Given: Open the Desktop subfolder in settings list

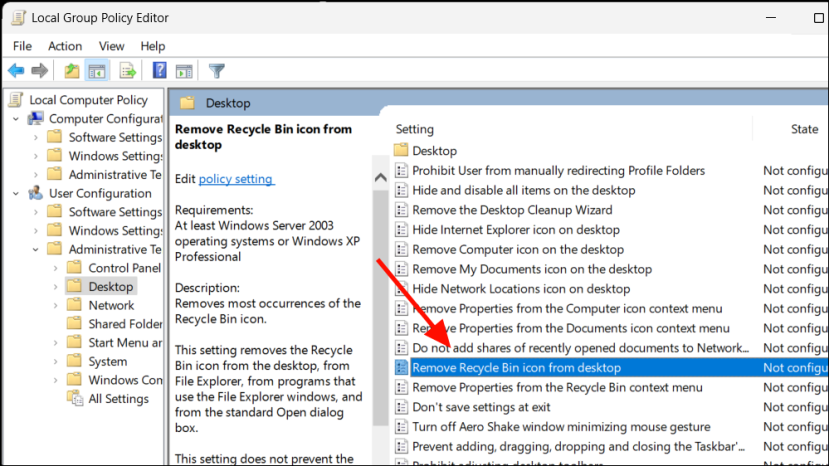Looking at the screenshot, I should click(434, 151).
